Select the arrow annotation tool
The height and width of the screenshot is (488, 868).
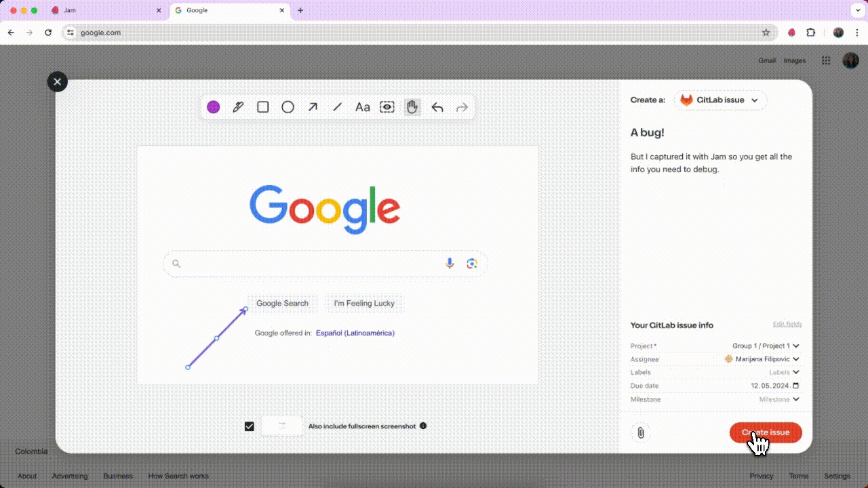pyautogui.click(x=313, y=107)
